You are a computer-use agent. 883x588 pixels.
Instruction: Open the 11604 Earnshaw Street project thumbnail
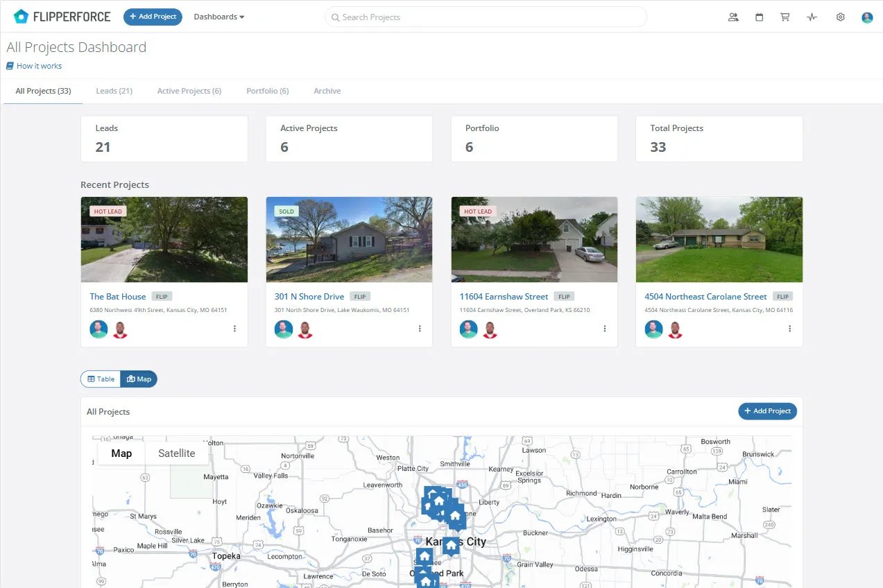pyautogui.click(x=534, y=239)
